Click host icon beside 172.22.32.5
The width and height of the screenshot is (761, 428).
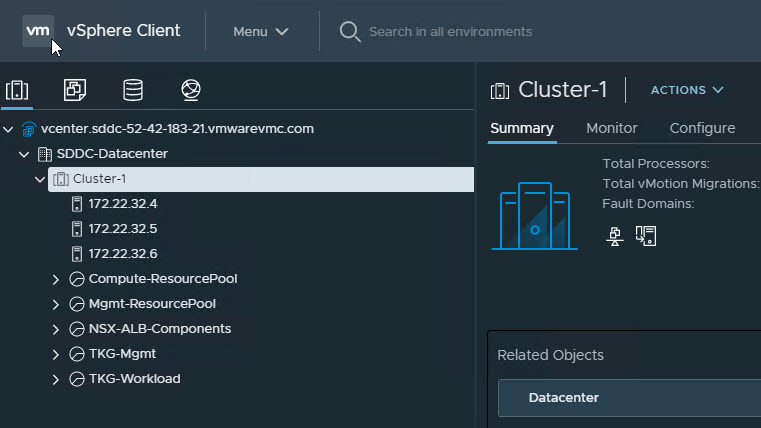[x=77, y=229]
